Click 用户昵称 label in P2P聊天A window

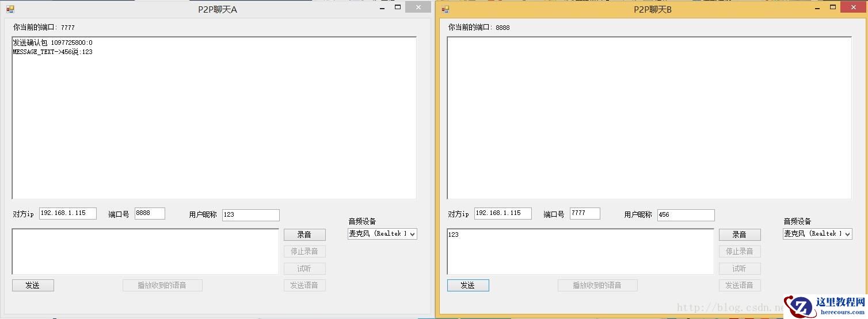click(x=203, y=214)
